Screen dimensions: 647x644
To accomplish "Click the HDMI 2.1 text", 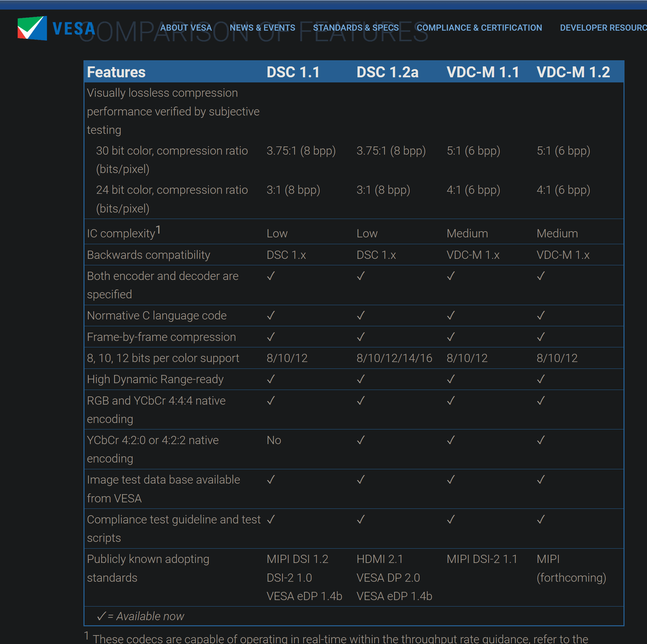I will 380,559.
